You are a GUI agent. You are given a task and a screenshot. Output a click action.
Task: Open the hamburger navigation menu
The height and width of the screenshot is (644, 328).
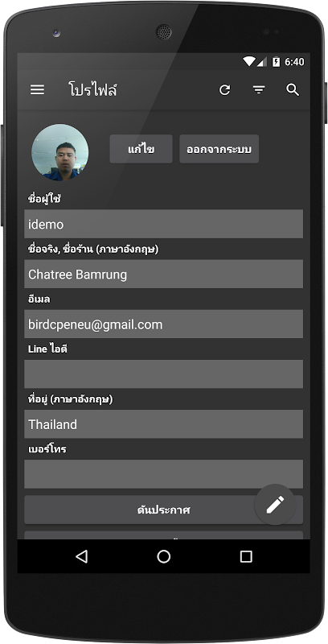pyautogui.click(x=37, y=89)
